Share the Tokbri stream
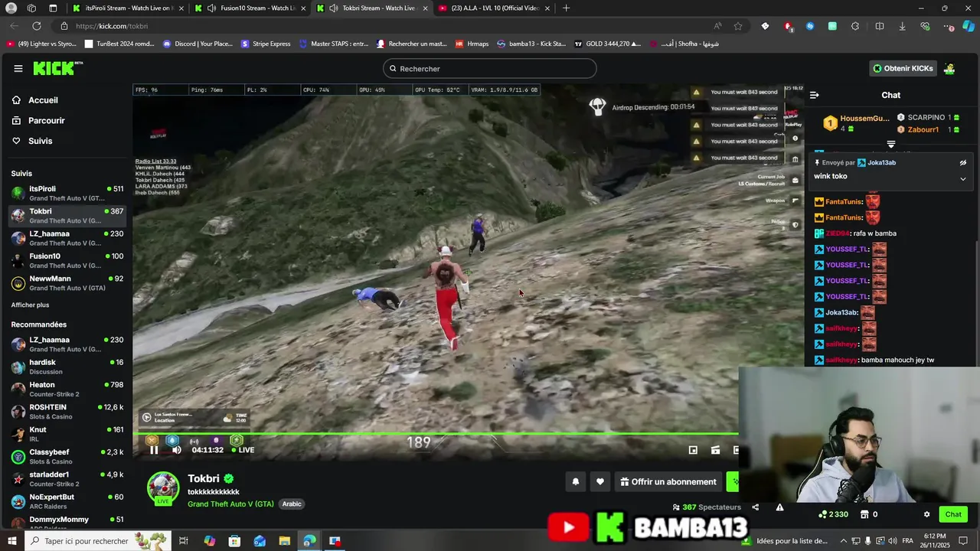Image resolution: width=980 pixels, height=551 pixels. click(x=755, y=507)
